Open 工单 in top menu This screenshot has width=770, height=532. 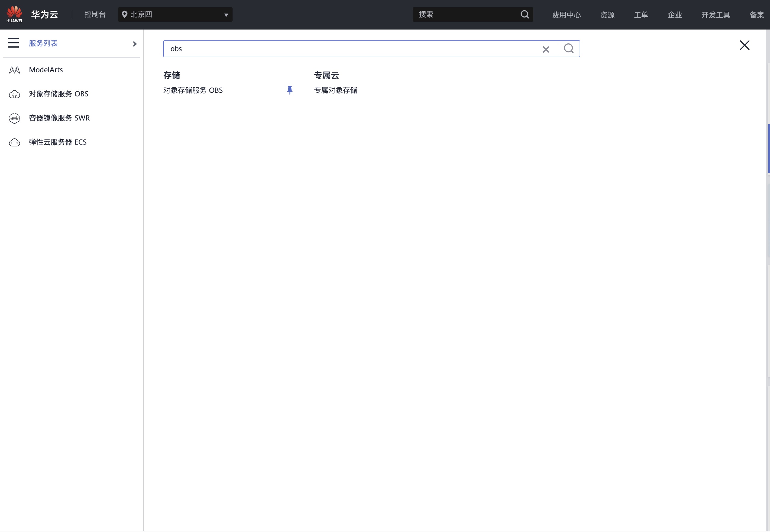point(641,15)
